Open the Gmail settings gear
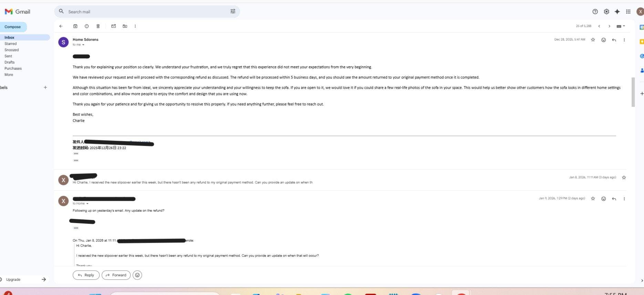 [606, 12]
